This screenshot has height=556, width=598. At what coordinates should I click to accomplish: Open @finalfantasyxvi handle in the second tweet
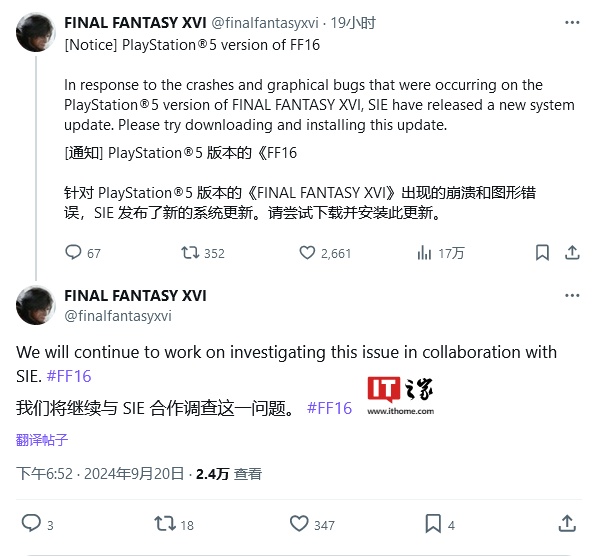118,316
